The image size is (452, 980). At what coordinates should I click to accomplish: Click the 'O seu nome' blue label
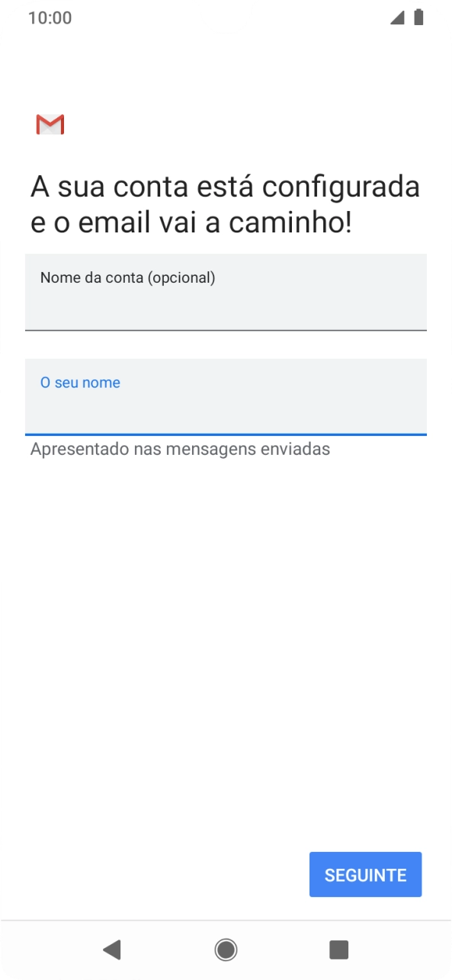pos(80,382)
